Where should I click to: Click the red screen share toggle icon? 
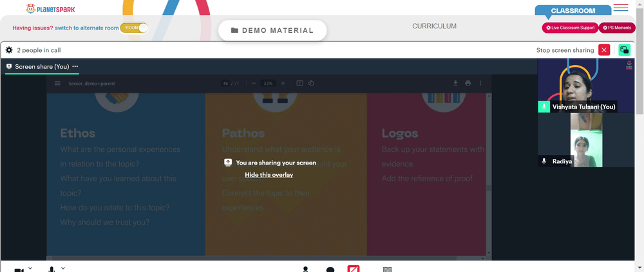click(354, 269)
